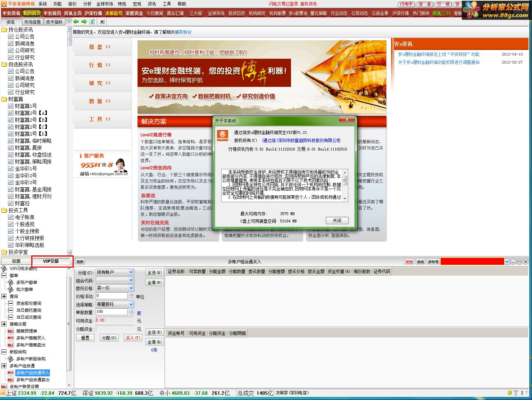Go forward with the green right arrow

(x=84, y=22)
